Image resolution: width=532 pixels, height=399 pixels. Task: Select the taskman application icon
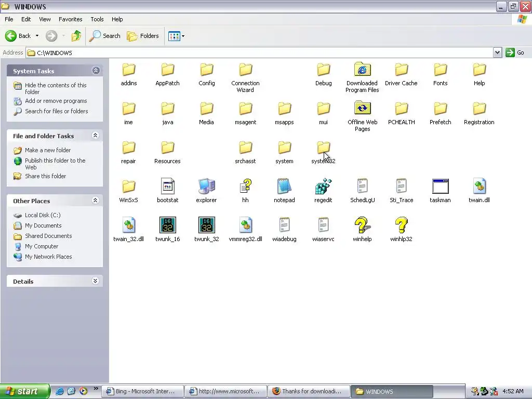[441, 187]
